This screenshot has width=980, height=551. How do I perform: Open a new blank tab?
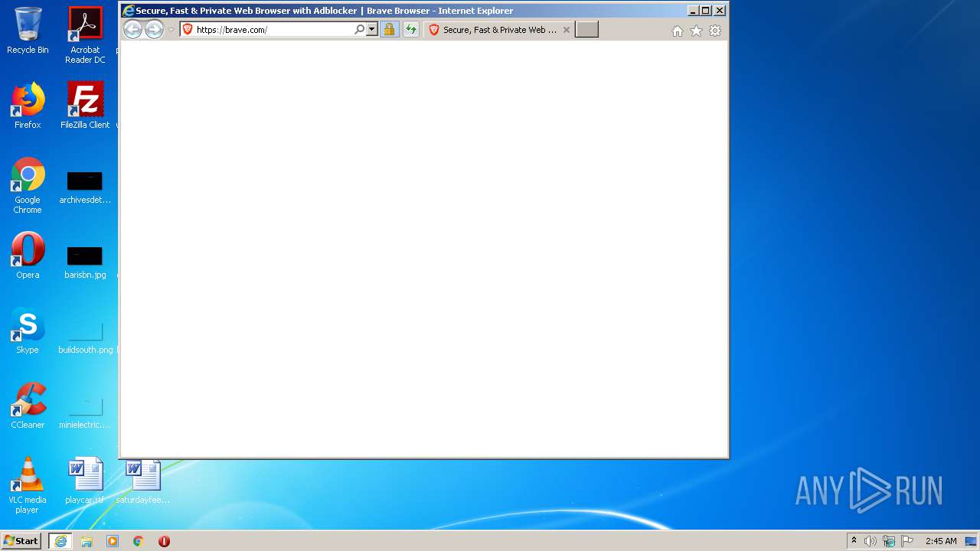click(586, 30)
